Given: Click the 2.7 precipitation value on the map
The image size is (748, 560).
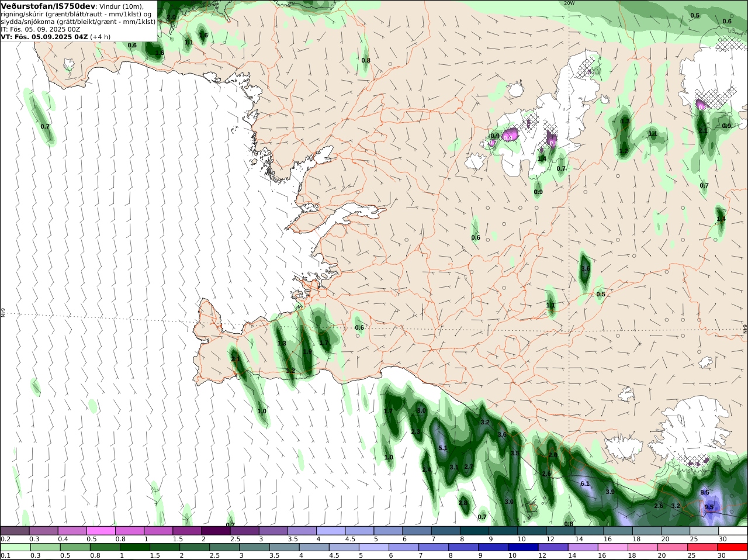Looking at the screenshot, I should point(469,467).
